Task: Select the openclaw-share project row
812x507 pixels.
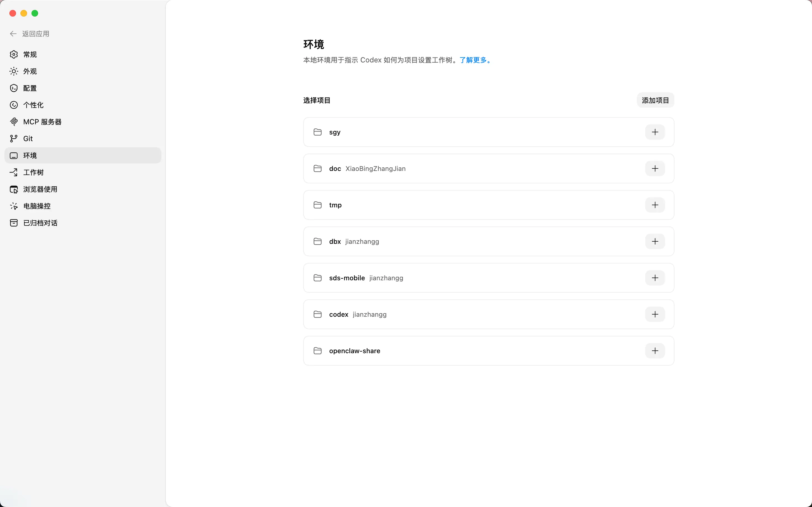Action: coord(354,351)
